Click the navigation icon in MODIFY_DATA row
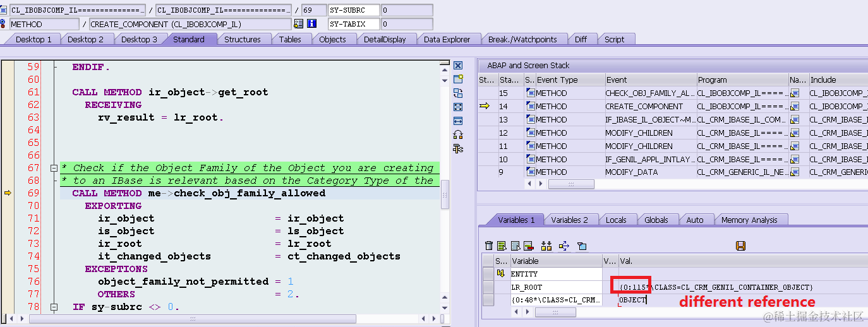The height and width of the screenshot is (327, 868). 795,172
